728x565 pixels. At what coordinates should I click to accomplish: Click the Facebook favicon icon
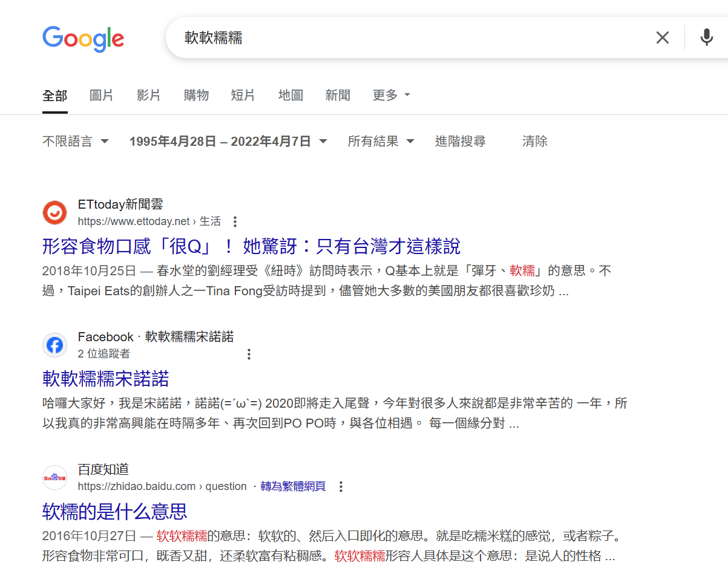point(54,345)
